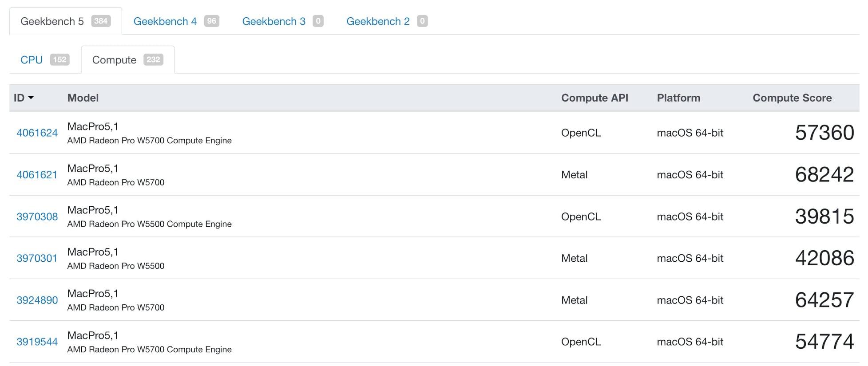868x366 pixels.
Task: Open result ID 3919544
Action: pyautogui.click(x=37, y=342)
